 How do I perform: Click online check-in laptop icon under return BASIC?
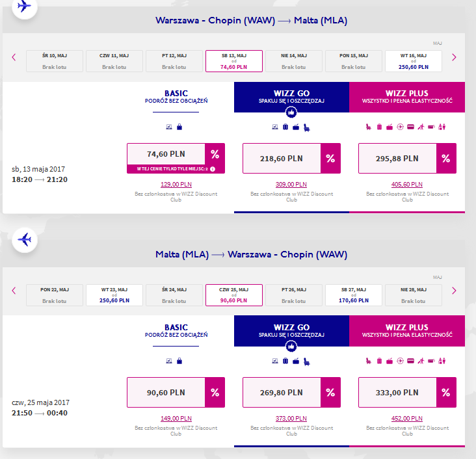[x=169, y=361]
